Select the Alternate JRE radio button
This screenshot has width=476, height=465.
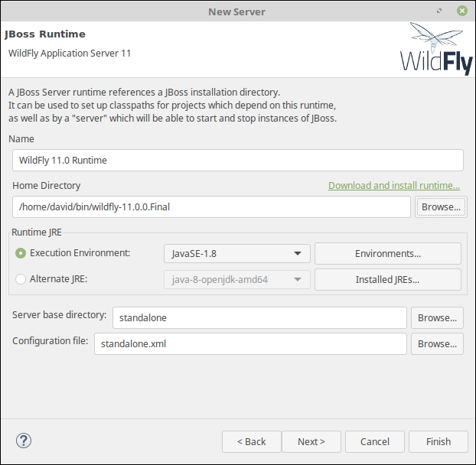click(x=21, y=279)
